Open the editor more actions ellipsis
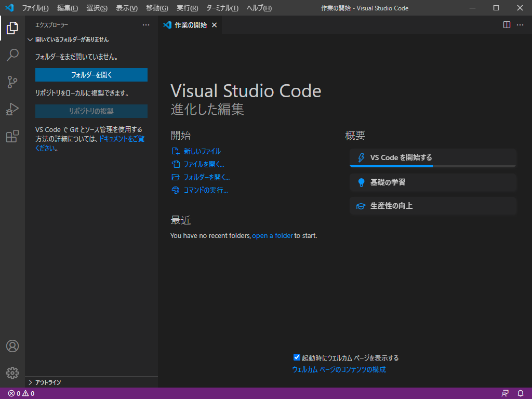The image size is (532, 399). coord(520,25)
